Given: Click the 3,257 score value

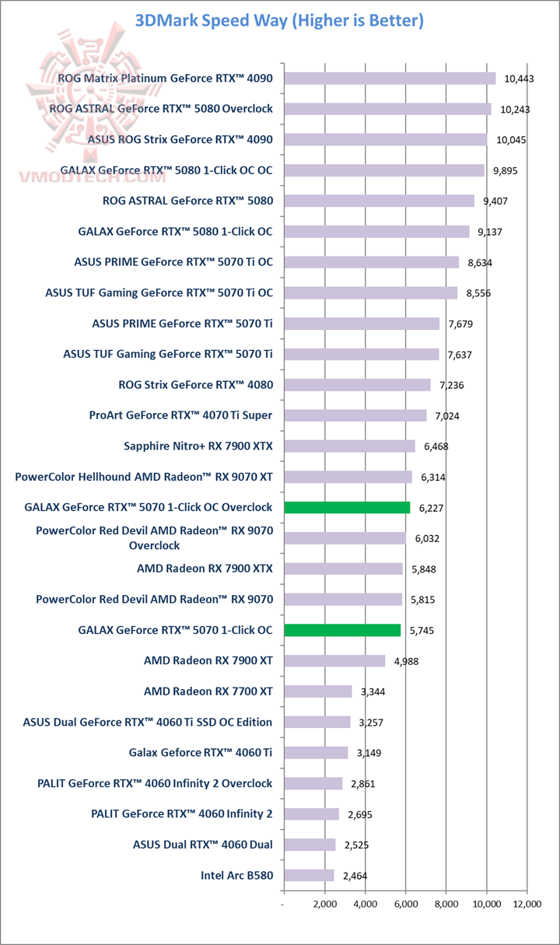Looking at the screenshot, I should 372,722.
